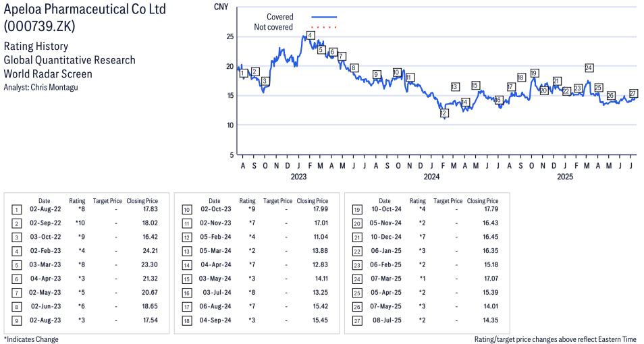This screenshot has width=644, height=344.
Task: Click the table box numbered 9
Action: click(x=16, y=320)
